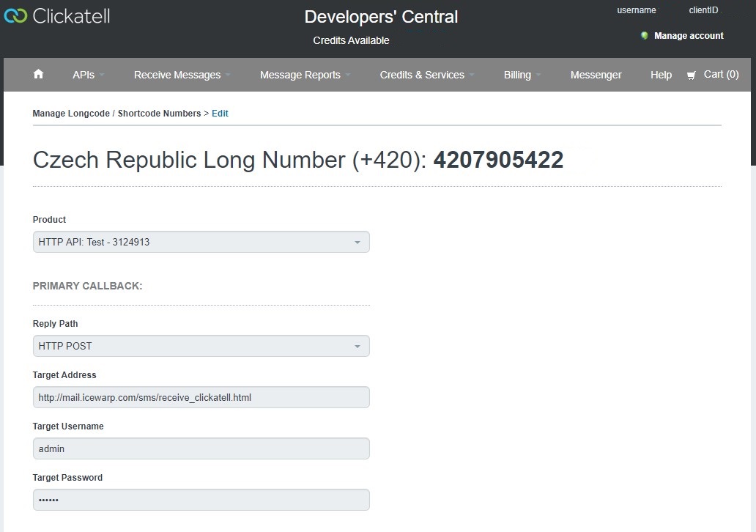This screenshot has height=532, width=756.
Task: Open the Product dropdown HTTP API: Test
Action: 201,242
